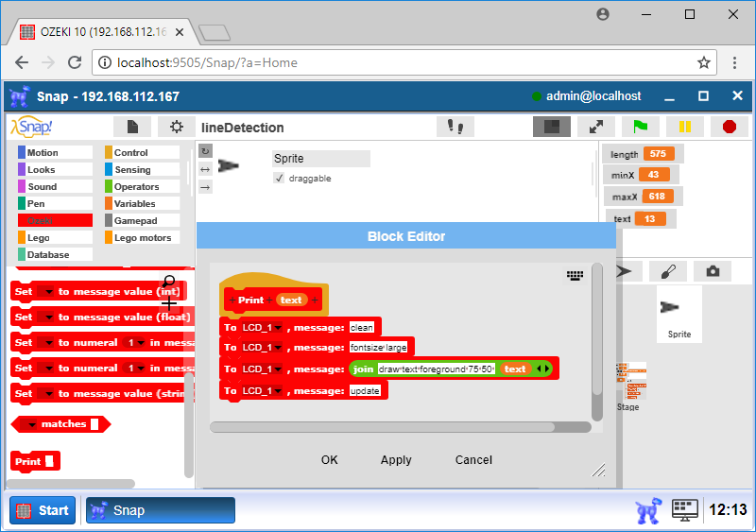
Task: Click left arrow to remove join input
Action: coord(539,369)
